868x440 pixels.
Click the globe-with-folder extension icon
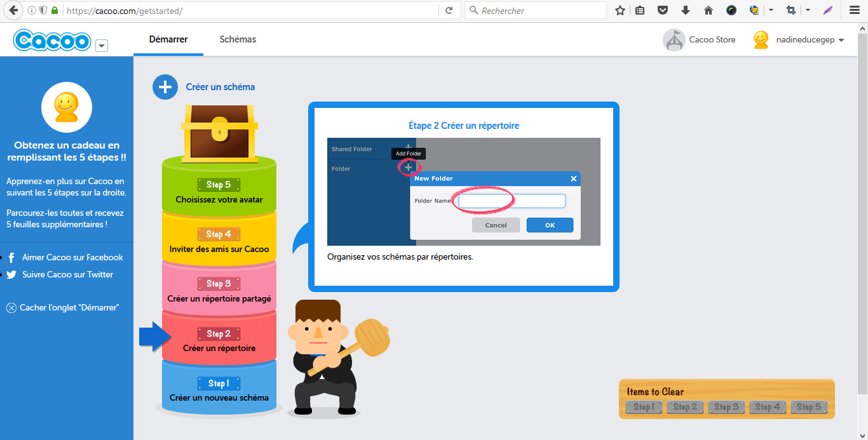point(754,10)
